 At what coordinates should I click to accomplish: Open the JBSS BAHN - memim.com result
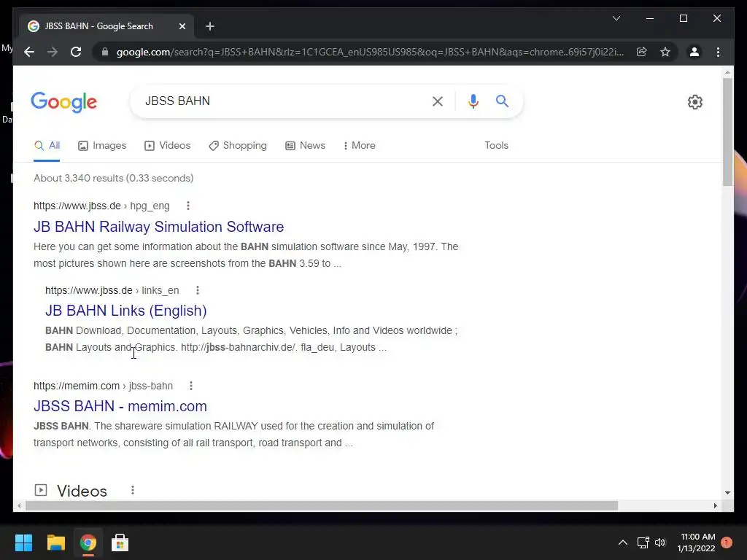click(x=120, y=406)
